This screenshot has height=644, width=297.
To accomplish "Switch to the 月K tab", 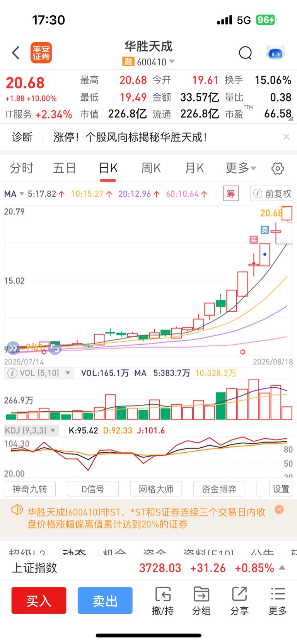I will 194,168.
